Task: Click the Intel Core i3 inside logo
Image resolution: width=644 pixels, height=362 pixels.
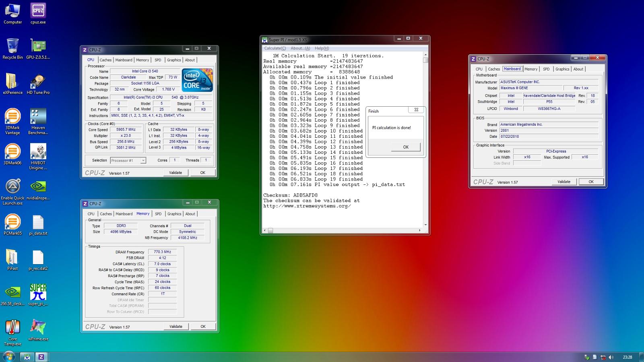Action: pyautogui.click(x=197, y=80)
